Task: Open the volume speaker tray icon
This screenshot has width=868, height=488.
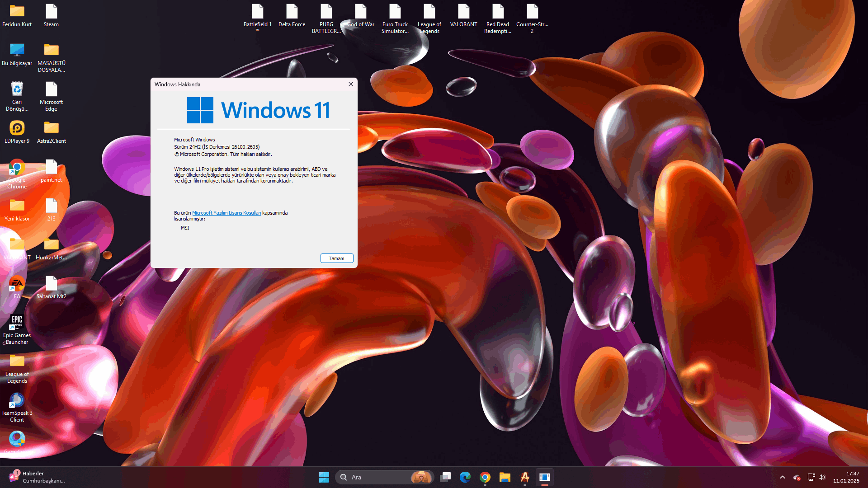Action: click(822, 477)
